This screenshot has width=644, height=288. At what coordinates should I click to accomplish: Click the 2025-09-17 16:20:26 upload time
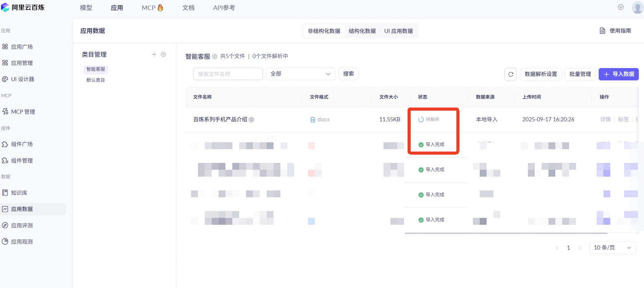548,120
